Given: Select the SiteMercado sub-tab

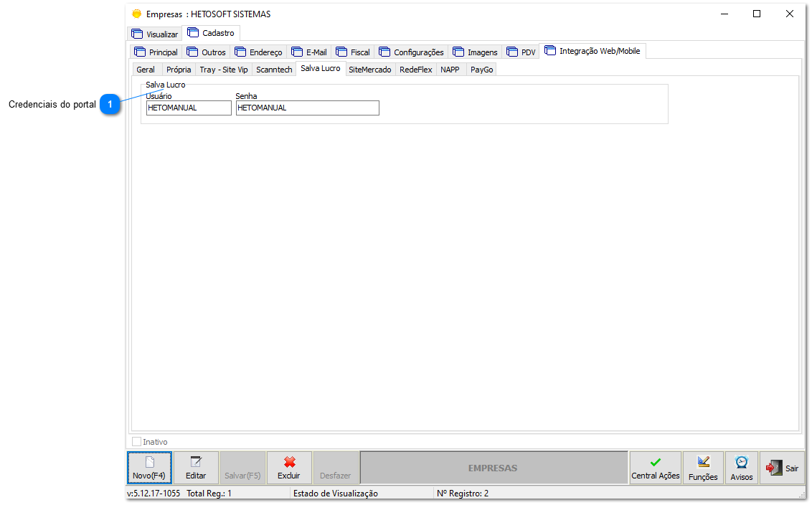Looking at the screenshot, I should click(x=369, y=70).
